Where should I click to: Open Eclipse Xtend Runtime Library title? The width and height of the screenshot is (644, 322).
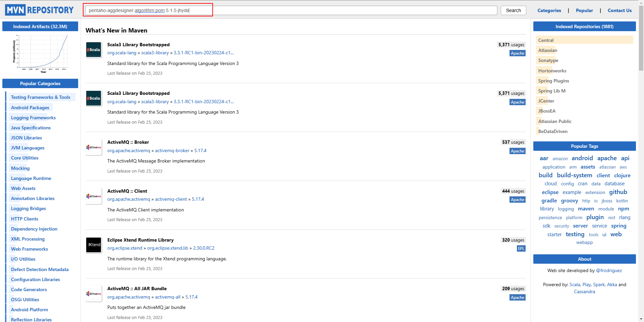(141, 240)
